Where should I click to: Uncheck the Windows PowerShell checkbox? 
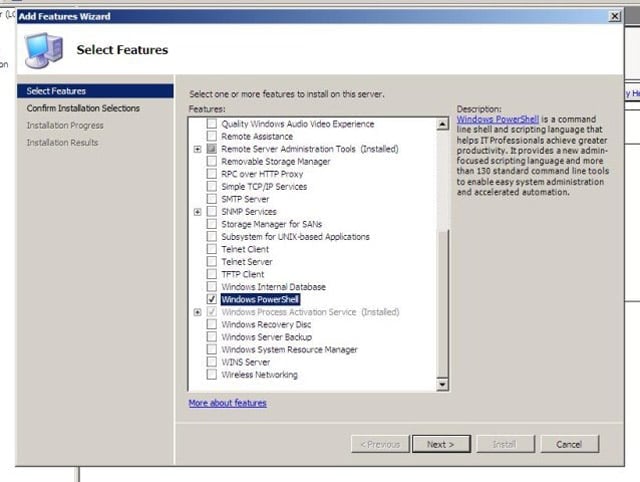point(211,299)
